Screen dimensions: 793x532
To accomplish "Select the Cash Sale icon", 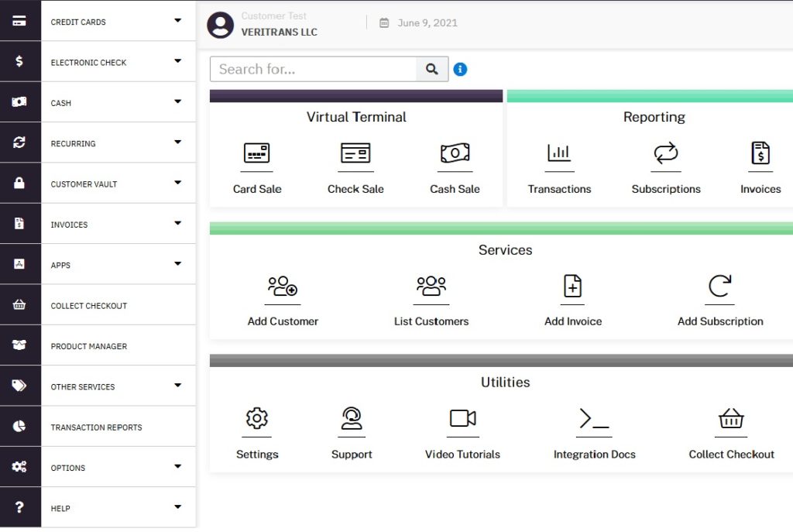I will (x=455, y=153).
